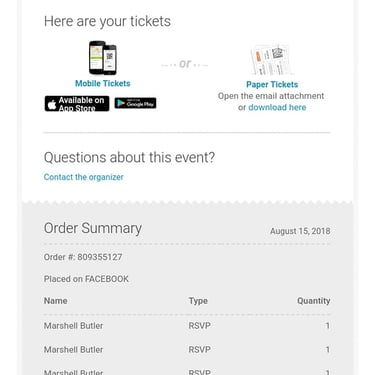Select RSVP type in second order row
The image size is (375, 375).
199,350
